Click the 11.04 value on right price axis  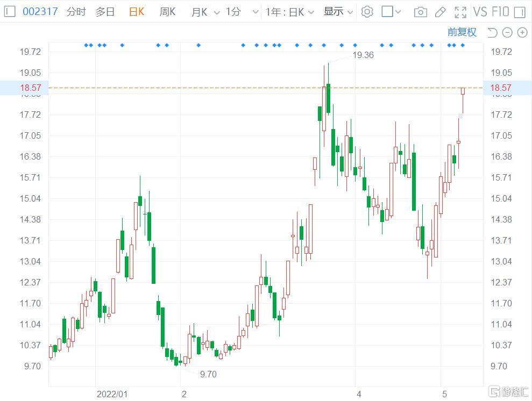pos(501,324)
